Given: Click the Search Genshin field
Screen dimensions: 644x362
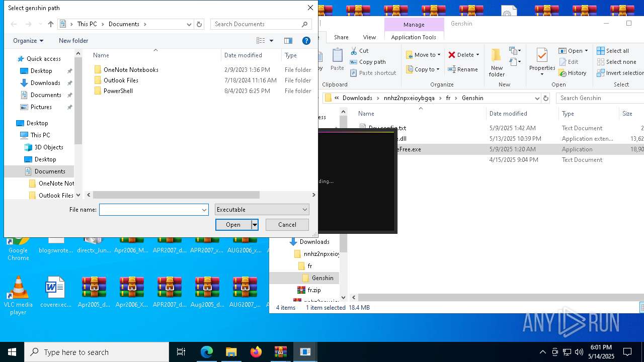Looking at the screenshot, I should tap(600, 98).
